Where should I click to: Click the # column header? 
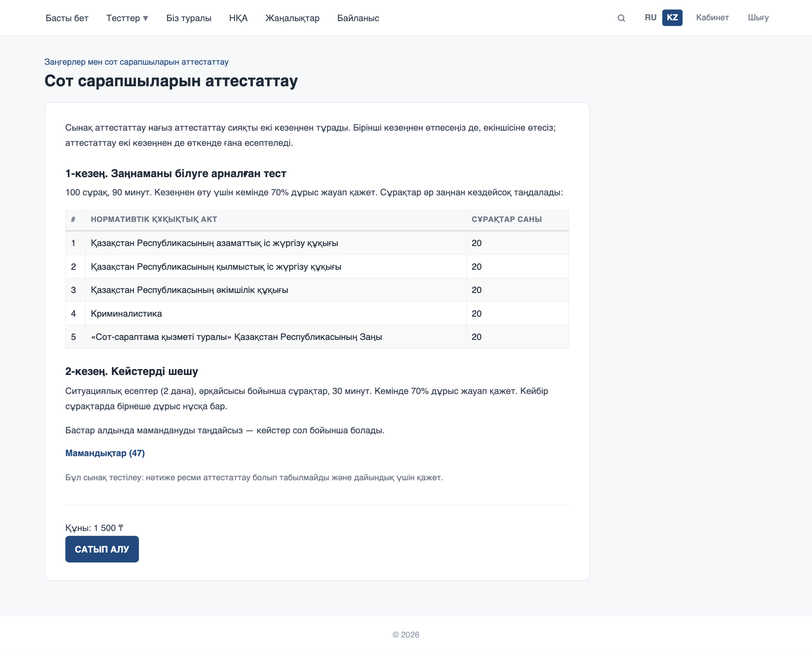click(x=73, y=219)
